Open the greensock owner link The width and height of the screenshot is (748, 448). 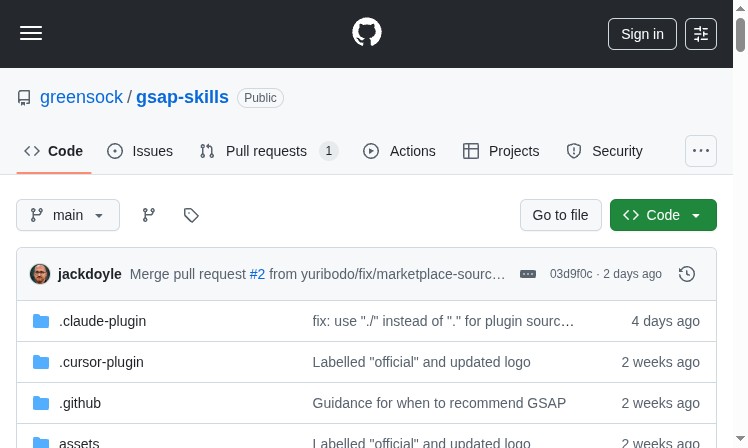point(81,97)
